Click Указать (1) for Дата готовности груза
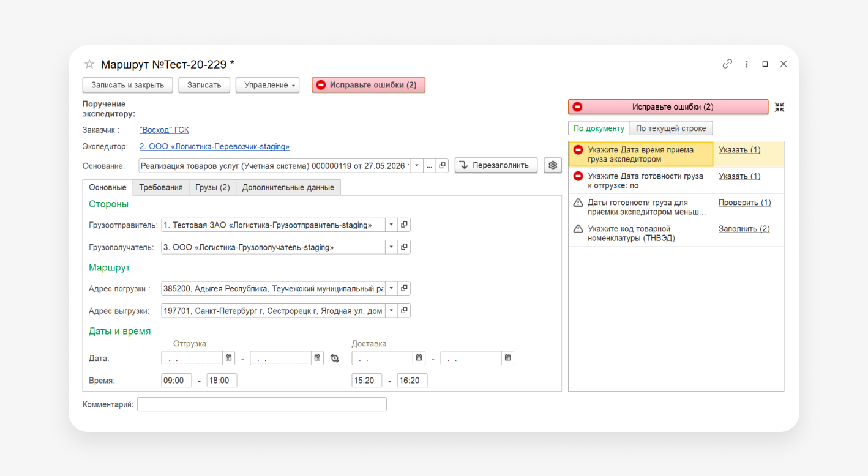 [x=739, y=176]
